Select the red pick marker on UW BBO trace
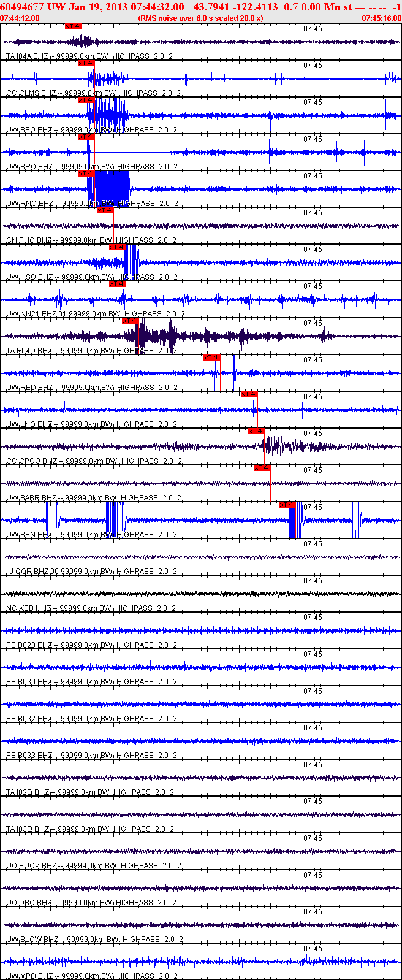Viewport: 402px width, 980px height. (86, 100)
